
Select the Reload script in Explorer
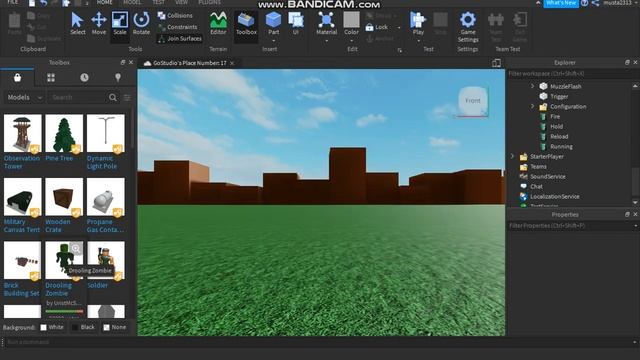pyautogui.click(x=559, y=136)
